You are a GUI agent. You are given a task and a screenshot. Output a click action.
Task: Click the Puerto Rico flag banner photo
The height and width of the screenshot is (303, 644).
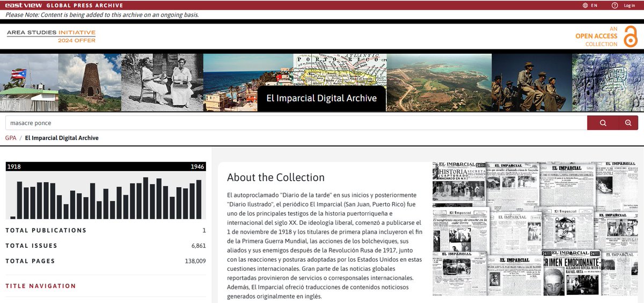[29, 83]
